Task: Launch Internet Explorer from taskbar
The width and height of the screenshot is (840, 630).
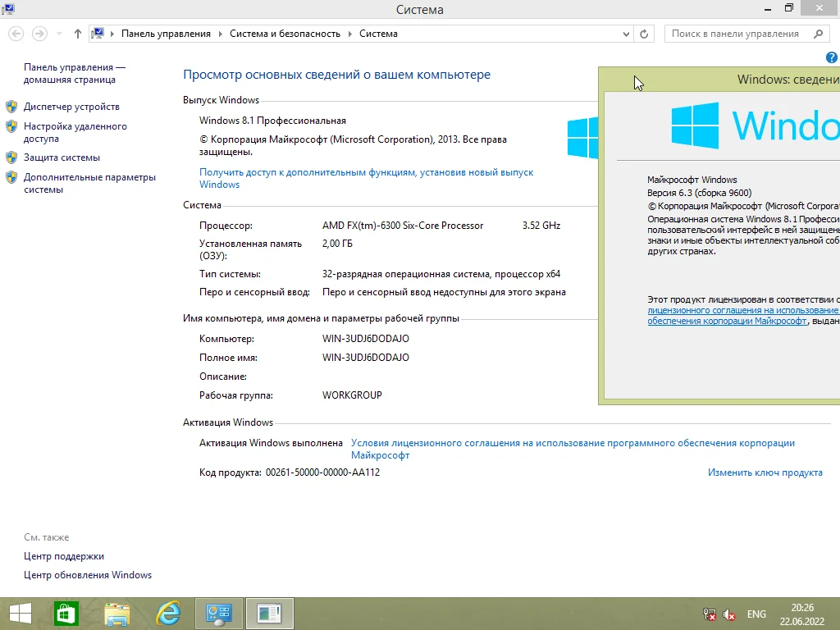Action: [x=168, y=614]
